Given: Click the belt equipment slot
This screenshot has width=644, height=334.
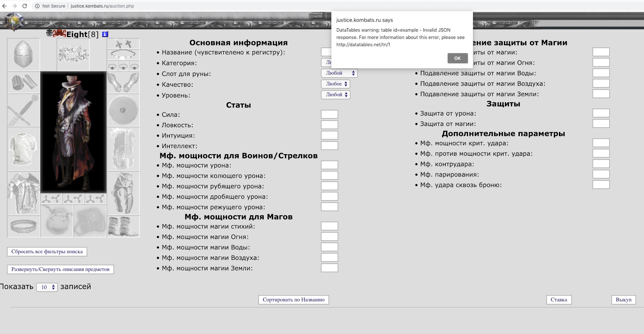Looking at the screenshot, I should (x=24, y=226).
